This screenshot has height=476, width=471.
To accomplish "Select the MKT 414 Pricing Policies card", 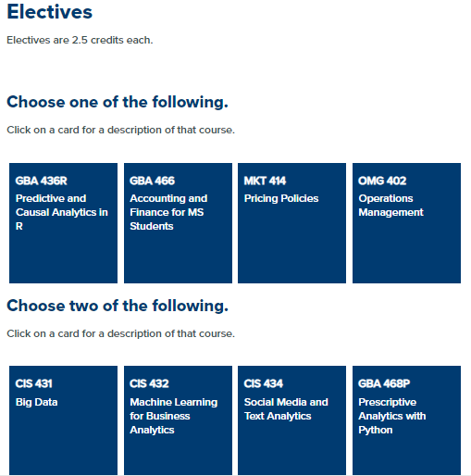I will click(291, 223).
